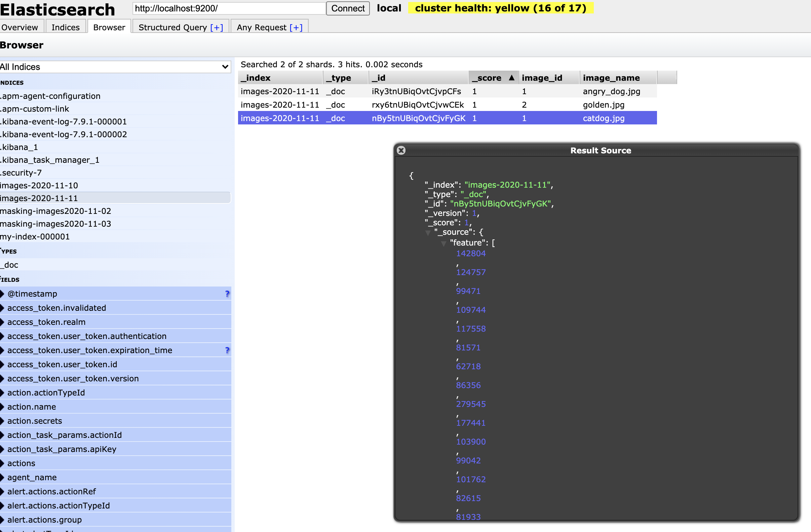
Task: Select the _doc type filter
Action: coord(9,265)
